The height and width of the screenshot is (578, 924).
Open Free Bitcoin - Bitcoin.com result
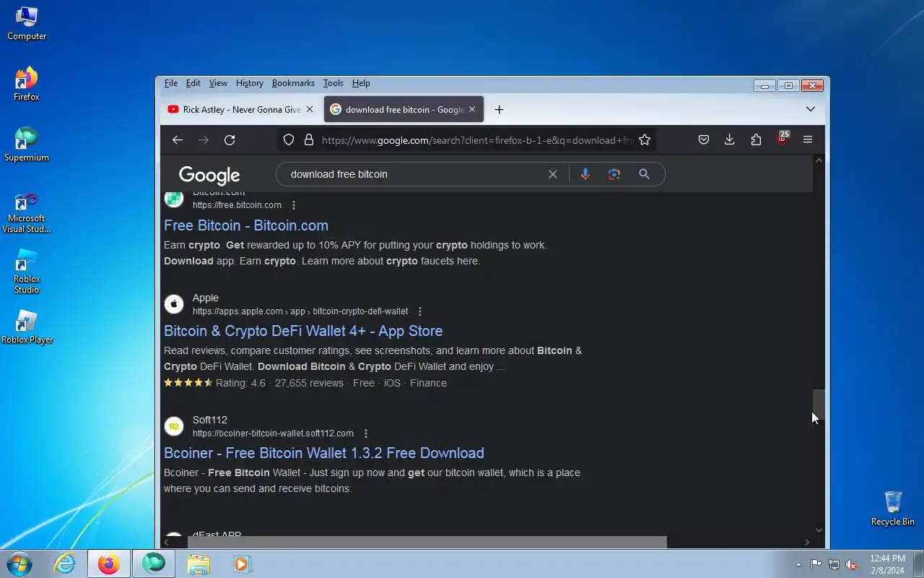246,225
